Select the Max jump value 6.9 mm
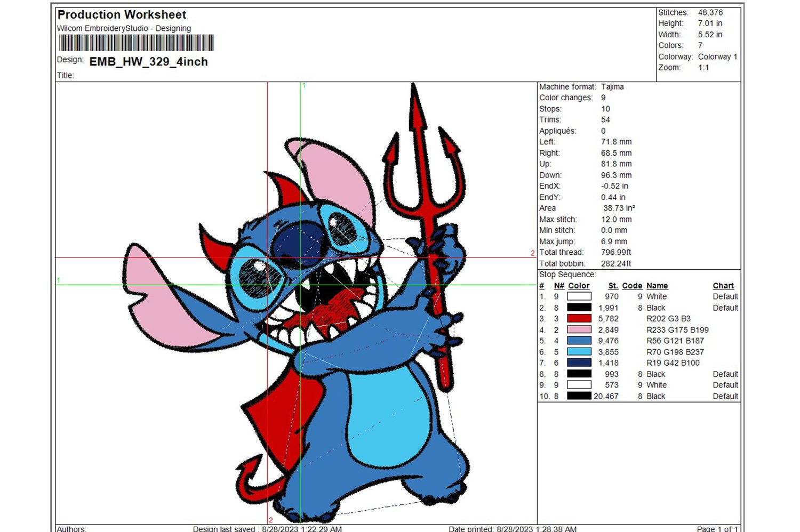This screenshot has height=532, width=800. coord(614,241)
